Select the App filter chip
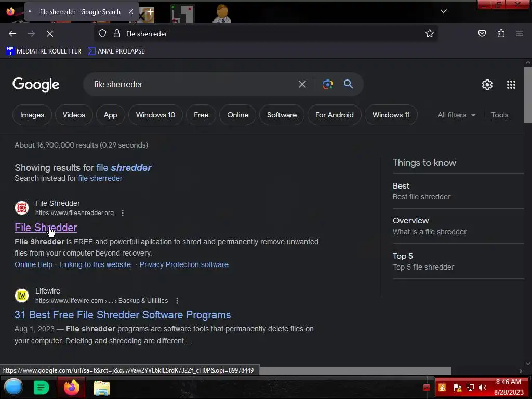Viewport: 532px width, 399px height. 110,115
